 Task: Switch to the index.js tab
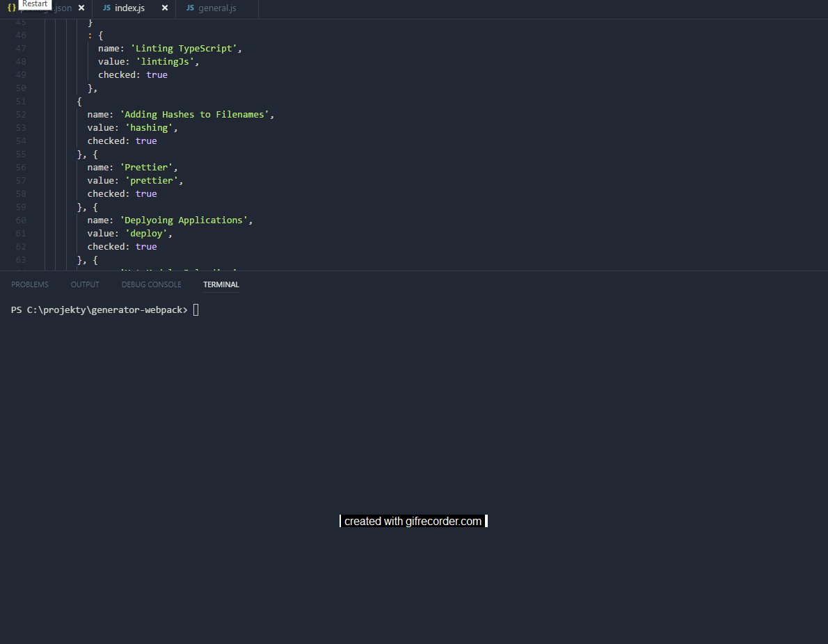coord(134,8)
